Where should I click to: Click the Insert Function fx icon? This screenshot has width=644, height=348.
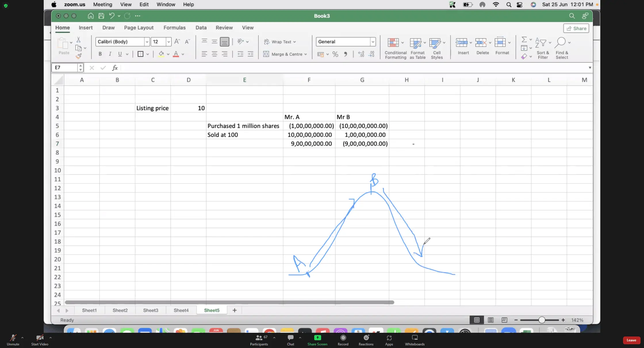point(115,68)
